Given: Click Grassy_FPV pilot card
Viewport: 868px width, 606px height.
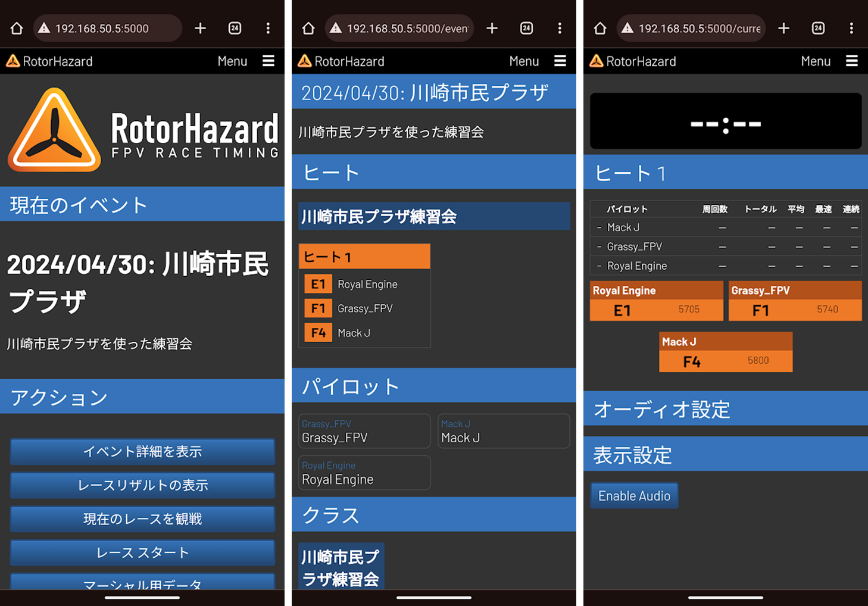Looking at the screenshot, I should pyautogui.click(x=364, y=432).
